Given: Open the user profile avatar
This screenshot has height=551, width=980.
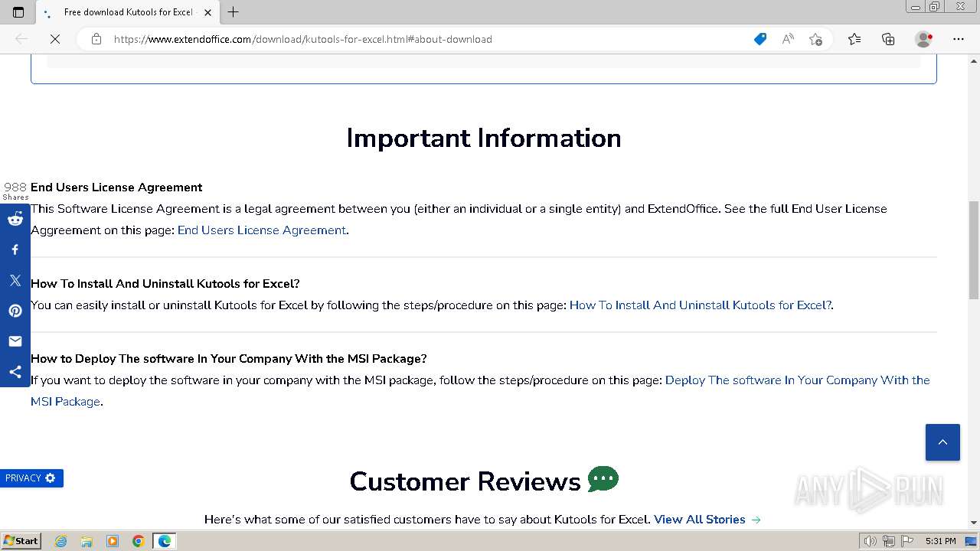Looking at the screenshot, I should [924, 39].
